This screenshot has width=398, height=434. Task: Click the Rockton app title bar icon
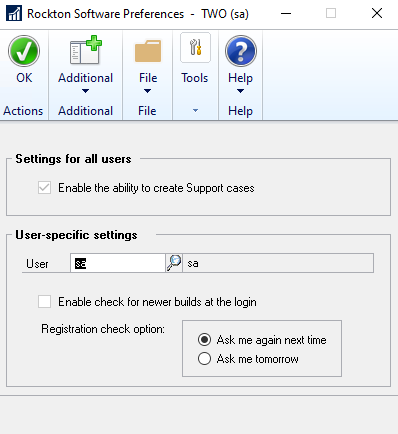(x=14, y=14)
